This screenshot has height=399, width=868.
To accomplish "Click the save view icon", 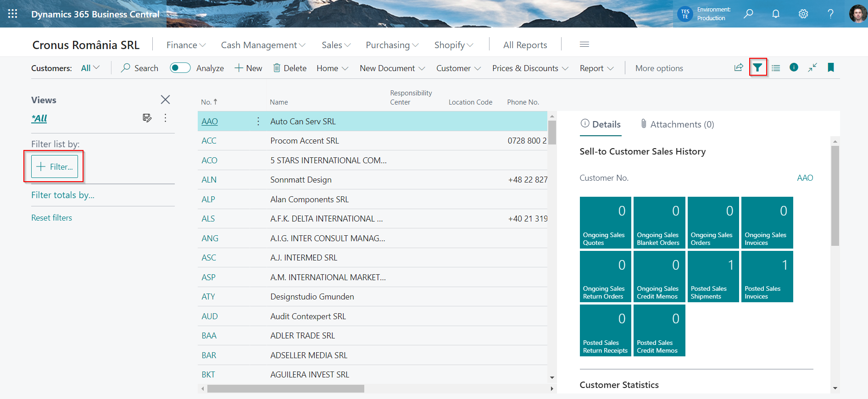I will click(x=147, y=118).
